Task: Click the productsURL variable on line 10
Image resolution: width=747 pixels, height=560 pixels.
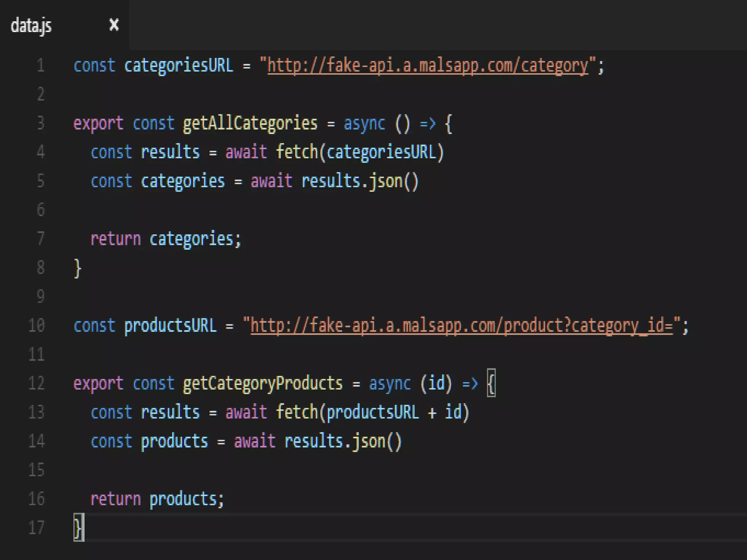Action: [170, 326]
